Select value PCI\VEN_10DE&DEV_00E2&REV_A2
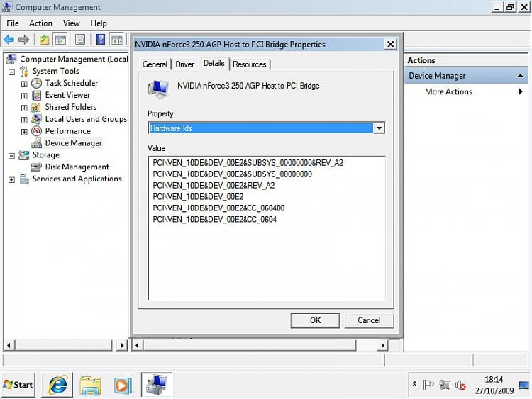Viewport: 532px width, 399px height. pos(214,186)
